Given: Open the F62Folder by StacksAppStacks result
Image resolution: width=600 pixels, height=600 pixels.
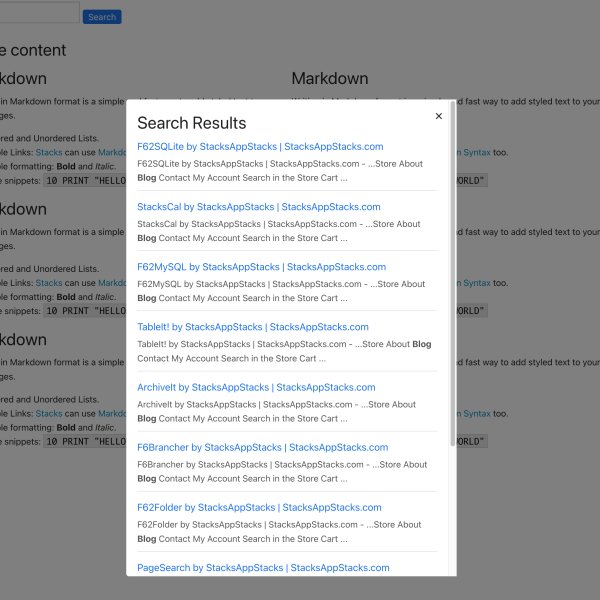Looking at the screenshot, I should [x=259, y=507].
